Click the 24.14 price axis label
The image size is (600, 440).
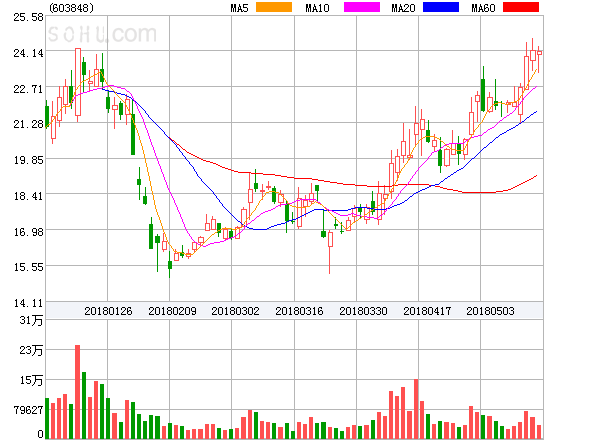(28, 53)
